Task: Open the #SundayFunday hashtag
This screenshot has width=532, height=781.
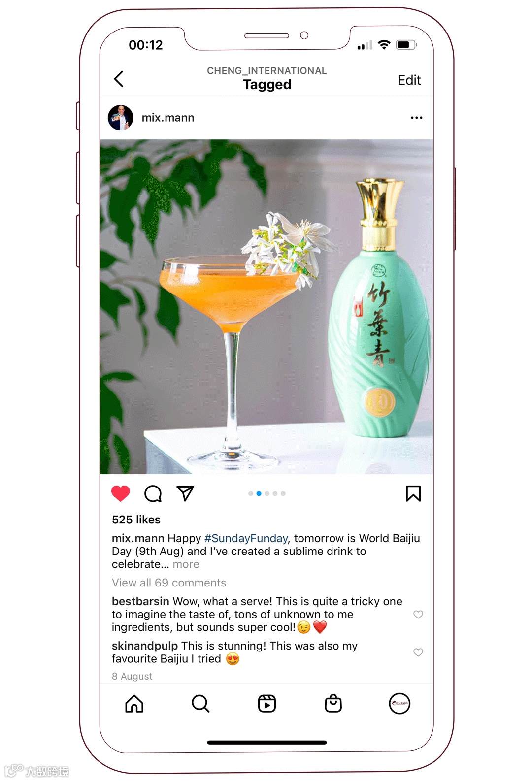Action: tap(246, 538)
